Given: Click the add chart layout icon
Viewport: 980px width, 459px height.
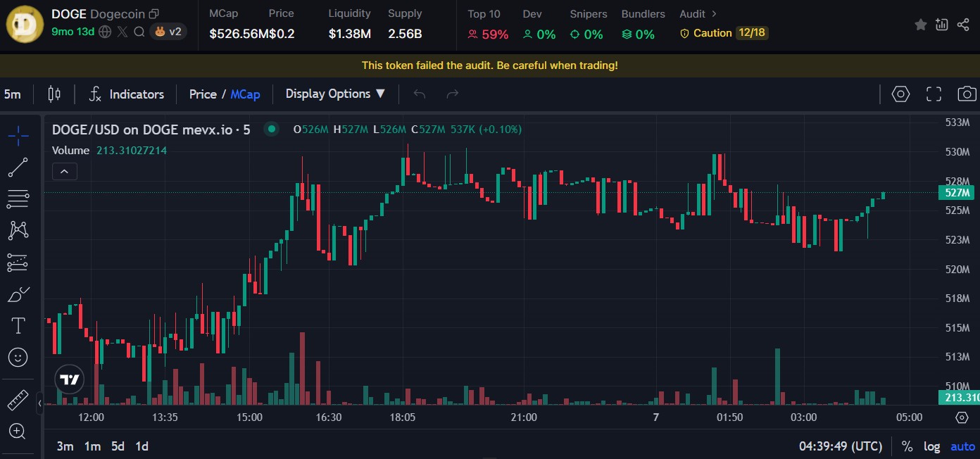Looking at the screenshot, I should [942, 25].
